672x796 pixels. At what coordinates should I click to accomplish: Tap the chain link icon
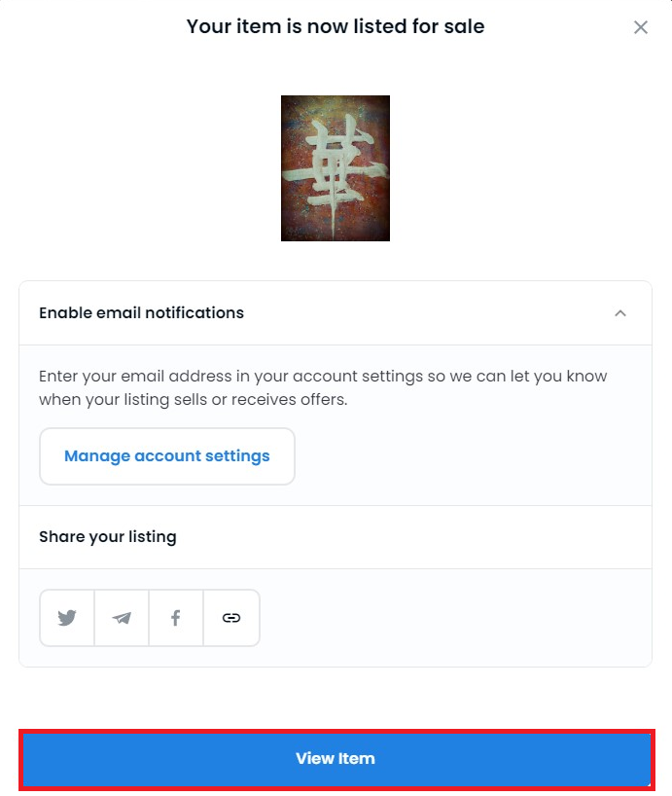[231, 618]
